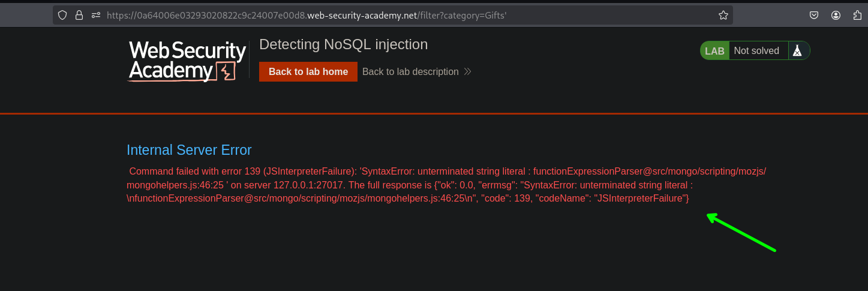Focus the URL address bar field
The image size is (868, 291).
408,16
